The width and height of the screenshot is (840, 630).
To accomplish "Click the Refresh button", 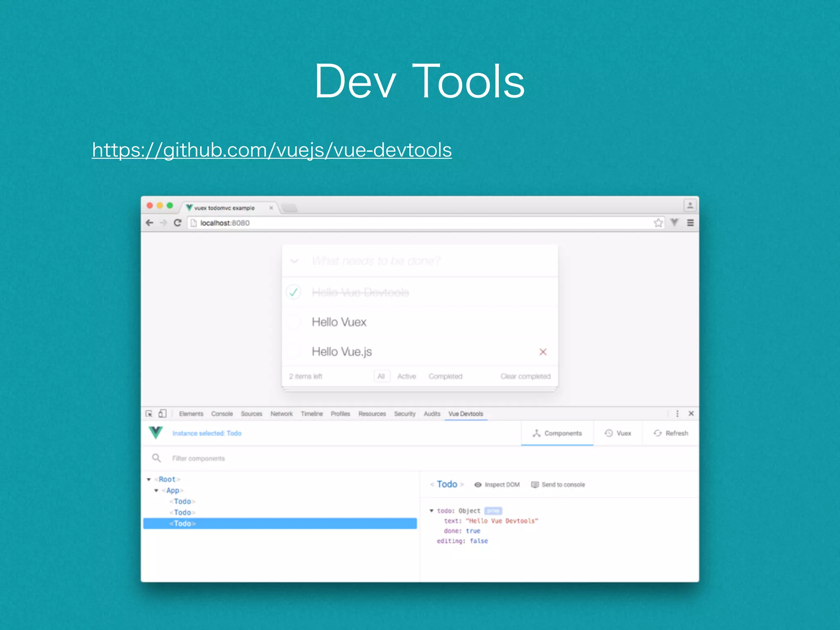I will pyautogui.click(x=671, y=433).
